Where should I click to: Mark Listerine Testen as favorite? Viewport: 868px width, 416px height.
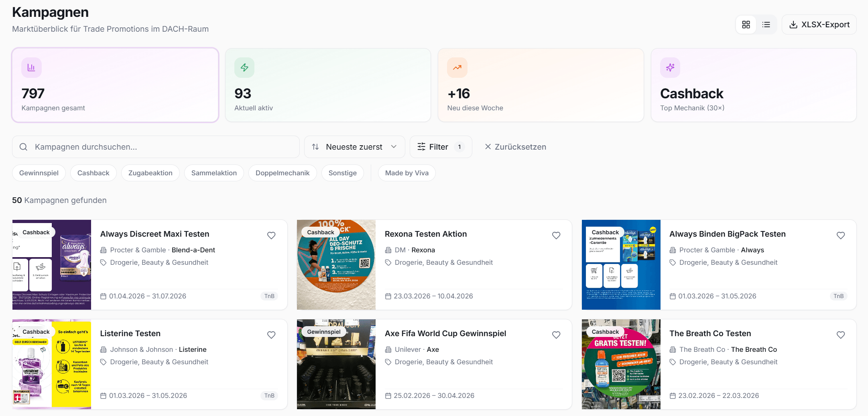click(271, 335)
